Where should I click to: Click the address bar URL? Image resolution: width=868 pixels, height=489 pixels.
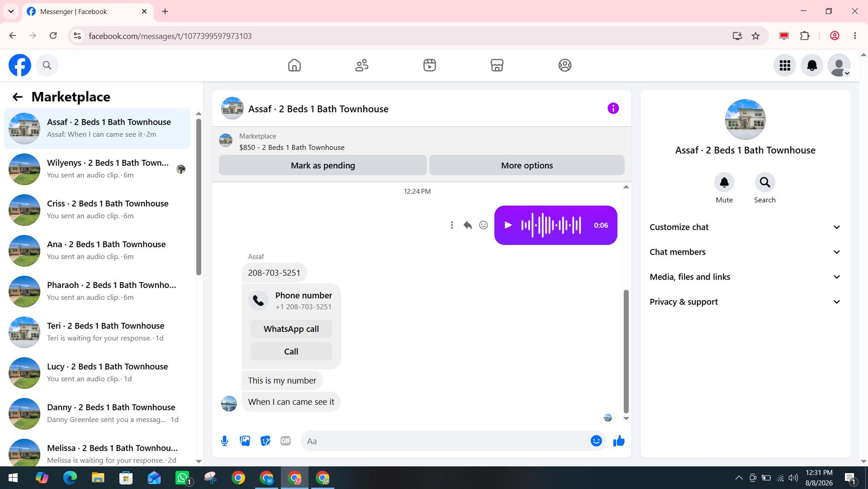coord(170,36)
